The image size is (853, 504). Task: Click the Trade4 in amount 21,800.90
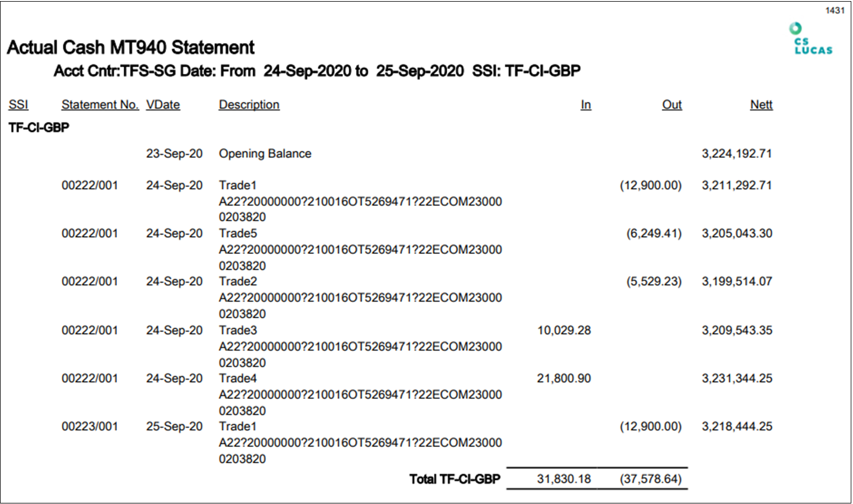[x=564, y=379]
